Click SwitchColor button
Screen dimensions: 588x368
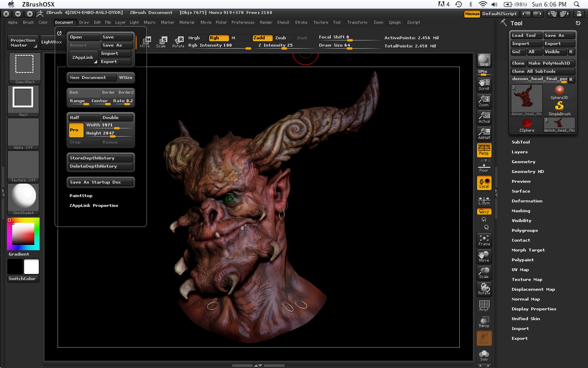pyautogui.click(x=23, y=279)
